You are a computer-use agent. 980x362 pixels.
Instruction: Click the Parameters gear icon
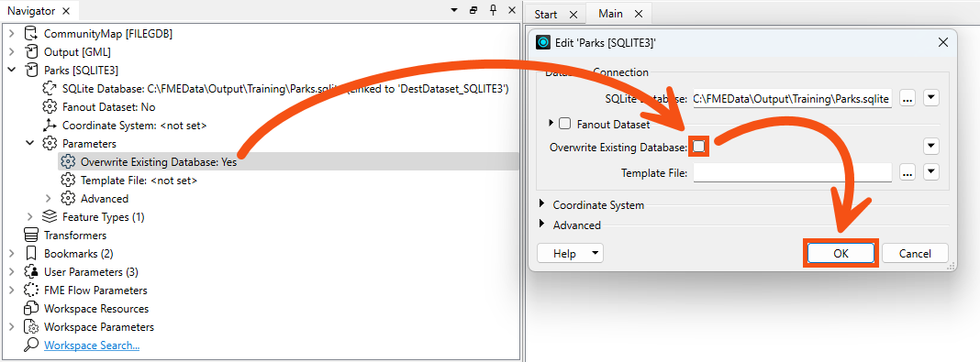point(49,144)
